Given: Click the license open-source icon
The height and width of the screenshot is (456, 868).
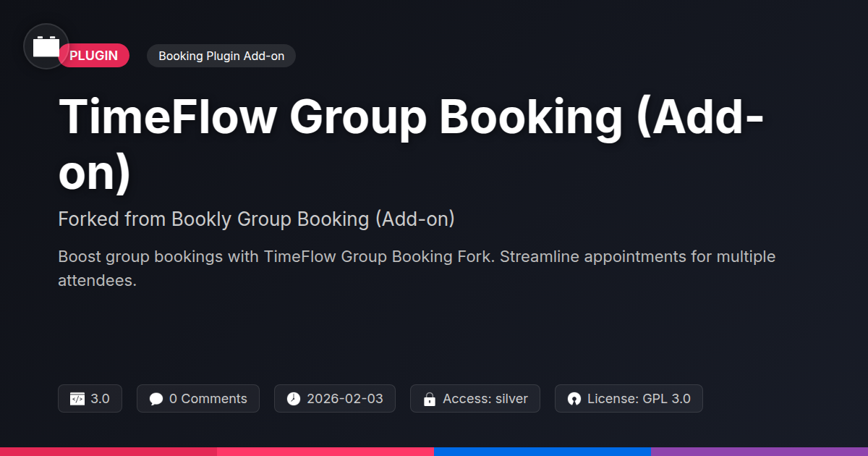Looking at the screenshot, I should point(574,399).
